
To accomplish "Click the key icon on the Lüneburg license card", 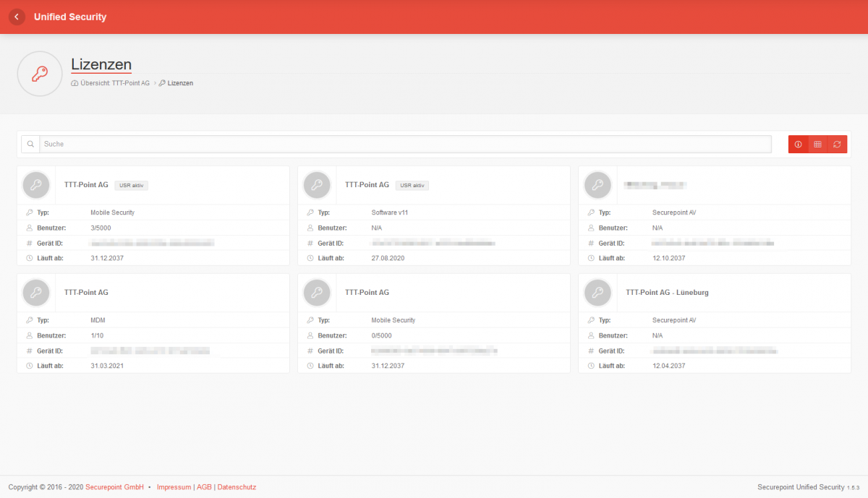I will coord(597,292).
